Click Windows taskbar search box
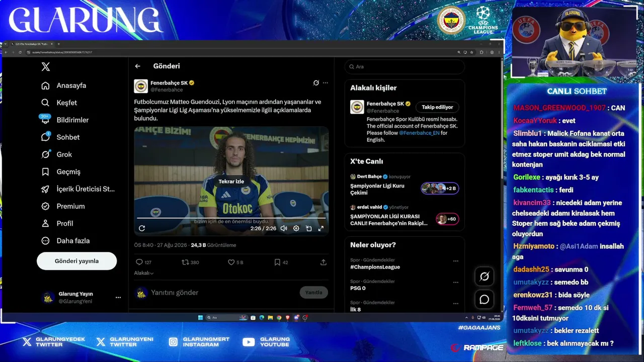Screen dimensions: 644x362 pyautogui.click(x=227, y=318)
